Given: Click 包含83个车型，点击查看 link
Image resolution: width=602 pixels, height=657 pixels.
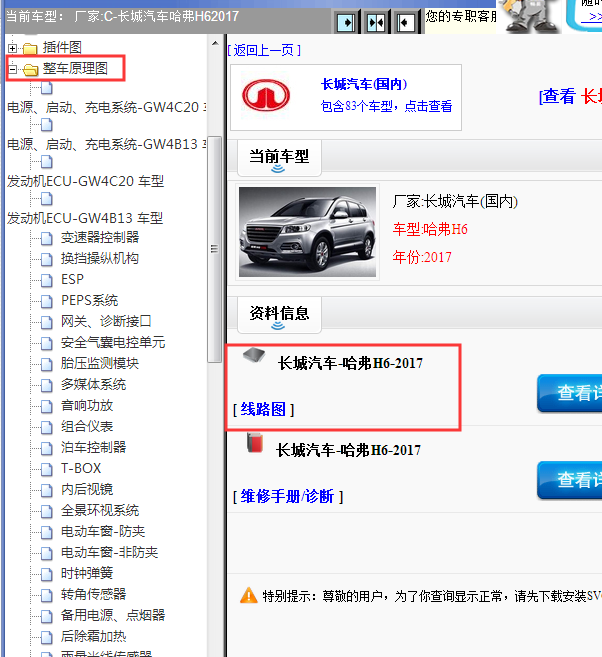Looking at the screenshot, I should click(x=386, y=106).
